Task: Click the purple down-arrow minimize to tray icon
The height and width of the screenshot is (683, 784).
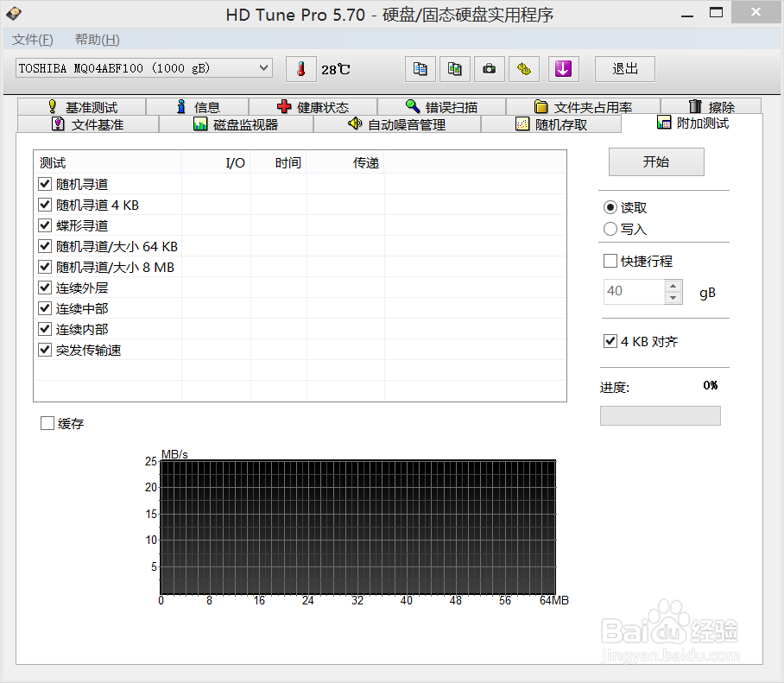Action: coord(564,69)
